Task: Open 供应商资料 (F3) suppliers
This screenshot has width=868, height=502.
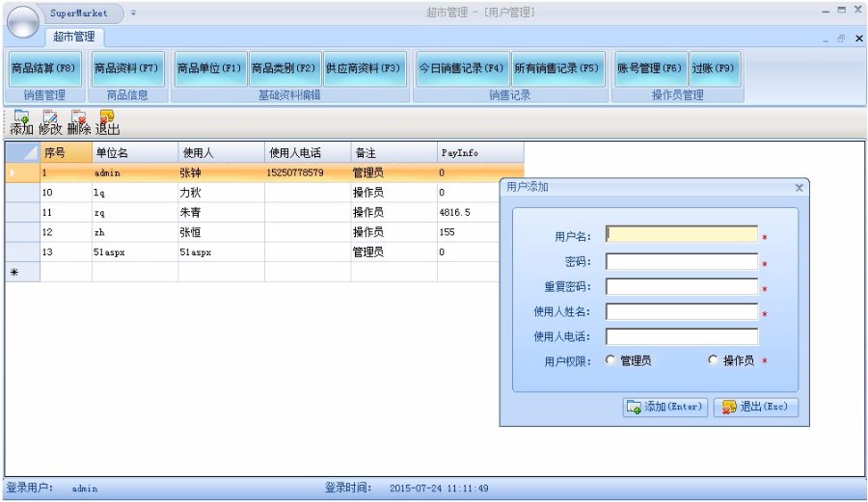Action: click(364, 68)
